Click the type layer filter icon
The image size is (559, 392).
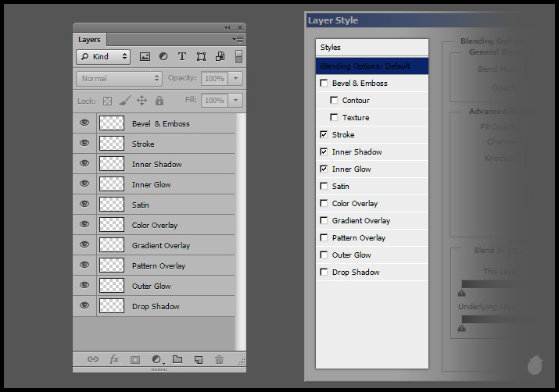pyautogui.click(x=182, y=57)
